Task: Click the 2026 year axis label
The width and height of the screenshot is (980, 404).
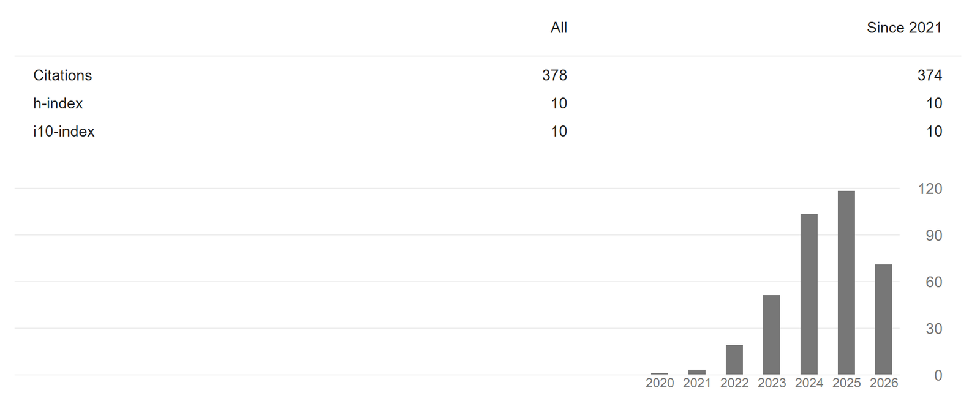Action: [x=883, y=383]
